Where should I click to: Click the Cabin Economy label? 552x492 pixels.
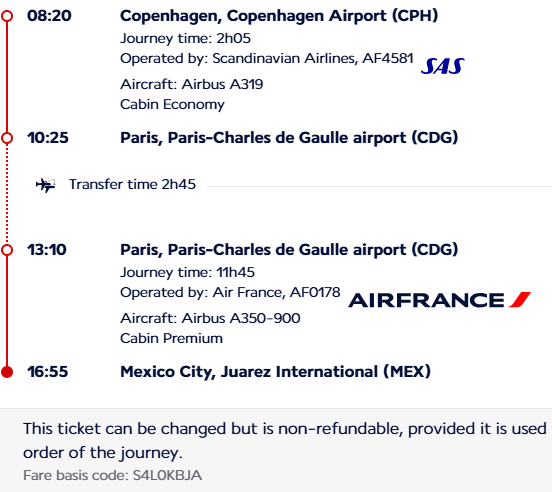coord(172,105)
